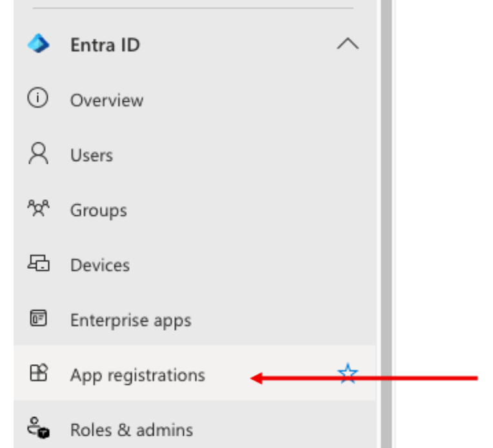Click the Enterprise apps icon
This screenshot has width=493, height=448.
tap(38, 318)
